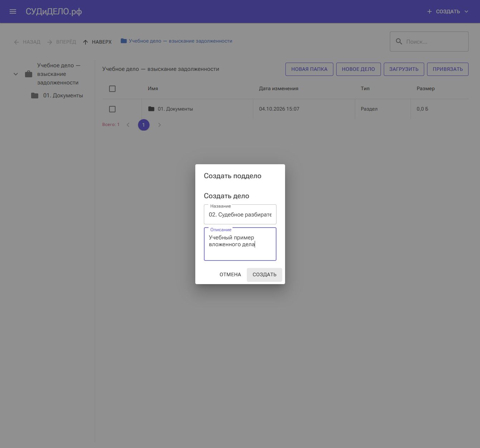
Task: Click the Размер column header
Action: click(426, 88)
